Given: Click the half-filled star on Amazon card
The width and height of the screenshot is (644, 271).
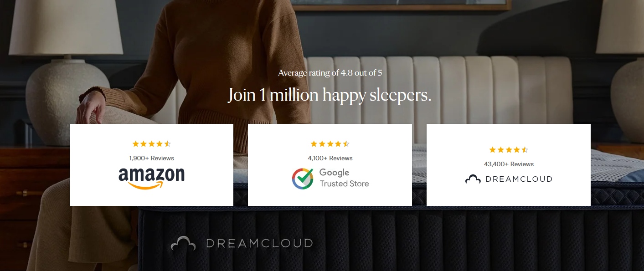Looking at the screenshot, I should pos(167,144).
